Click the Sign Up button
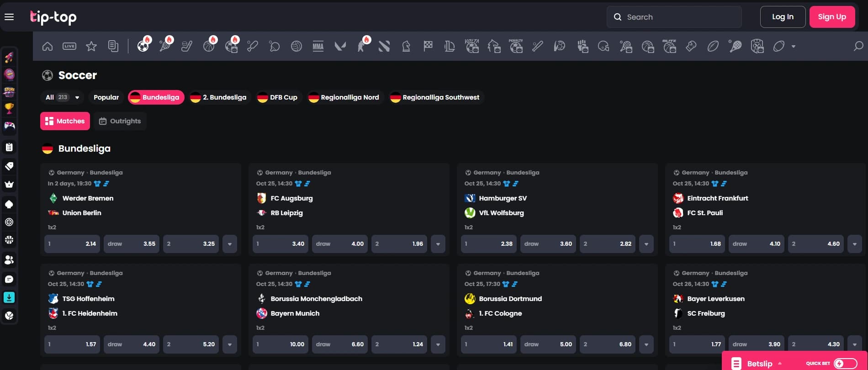The width and height of the screenshot is (868, 370). pos(831,17)
